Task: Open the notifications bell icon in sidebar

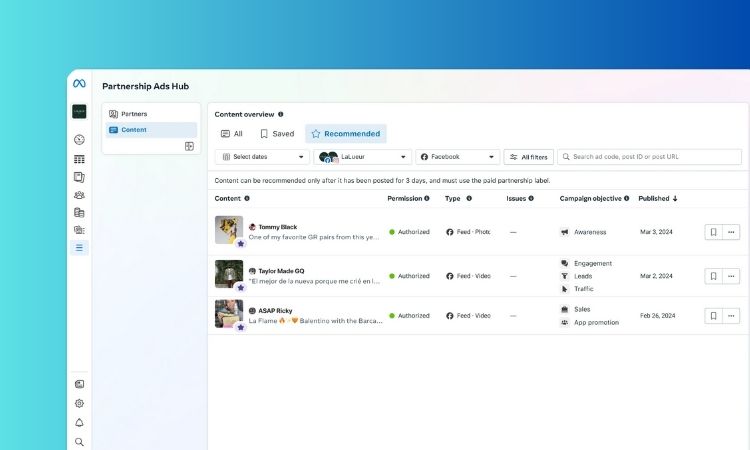Action: (x=79, y=423)
